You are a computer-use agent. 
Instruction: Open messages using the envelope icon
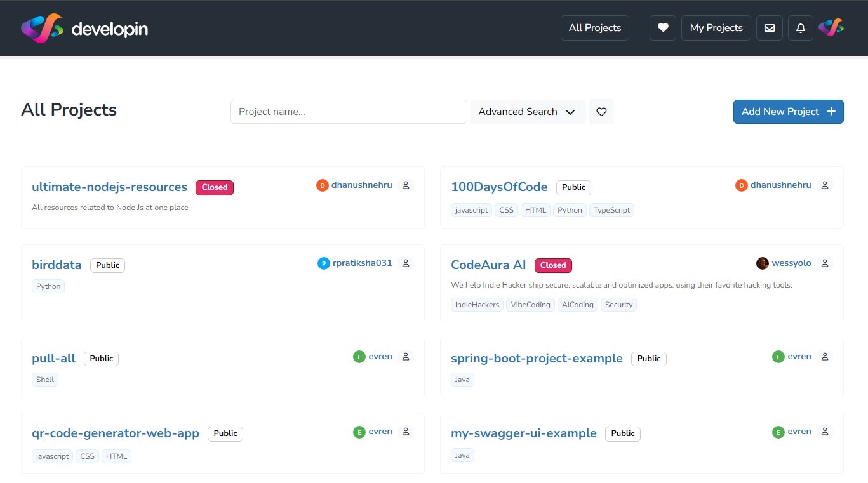[769, 28]
